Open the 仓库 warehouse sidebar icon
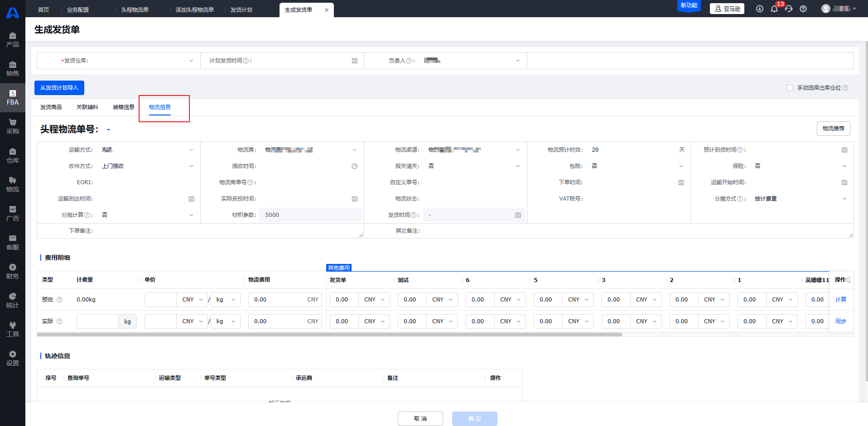Viewport: 868px width, 426px height. pos(13,155)
